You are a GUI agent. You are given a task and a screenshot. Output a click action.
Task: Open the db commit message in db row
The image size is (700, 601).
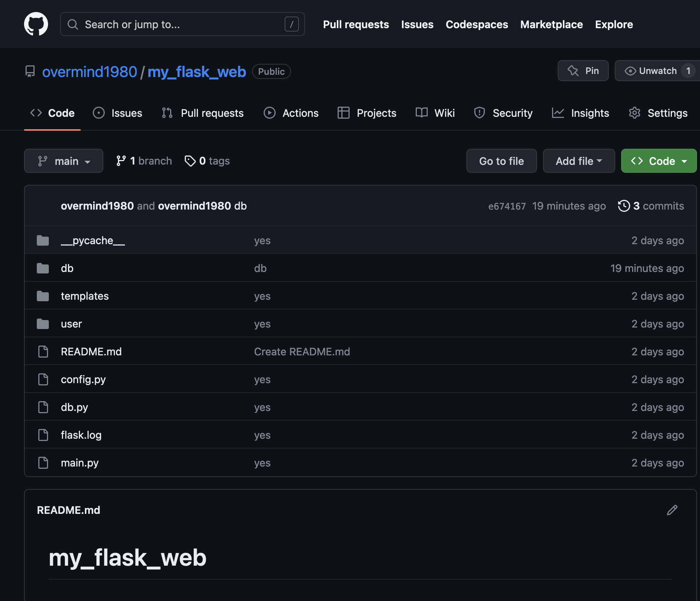260,268
